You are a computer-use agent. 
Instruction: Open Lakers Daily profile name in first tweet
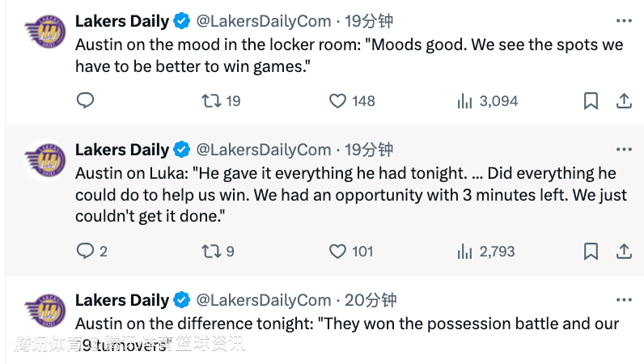(x=122, y=21)
